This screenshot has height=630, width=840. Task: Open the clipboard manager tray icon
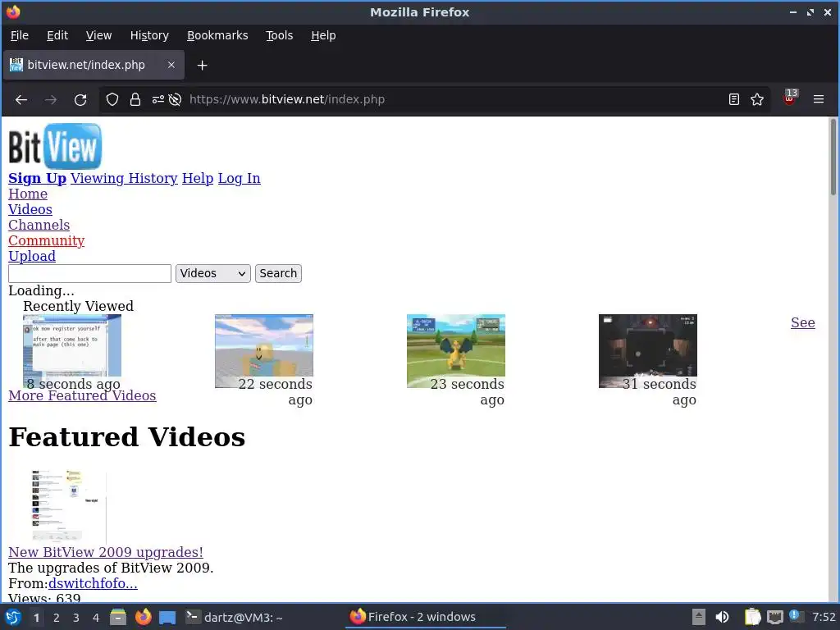click(753, 617)
